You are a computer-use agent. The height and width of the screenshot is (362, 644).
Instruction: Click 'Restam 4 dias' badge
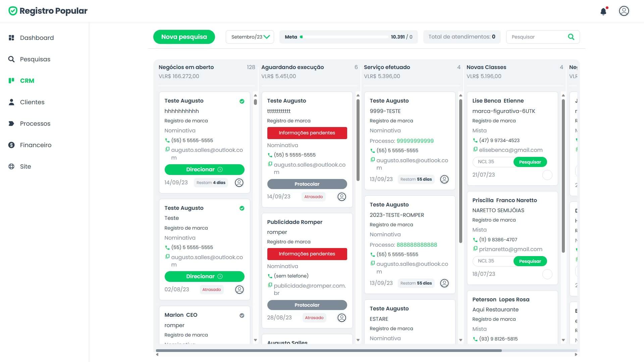tap(211, 183)
